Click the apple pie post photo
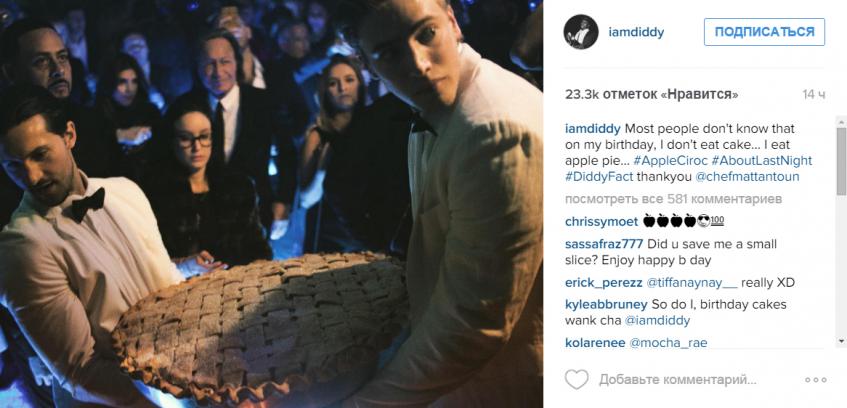 point(271,204)
